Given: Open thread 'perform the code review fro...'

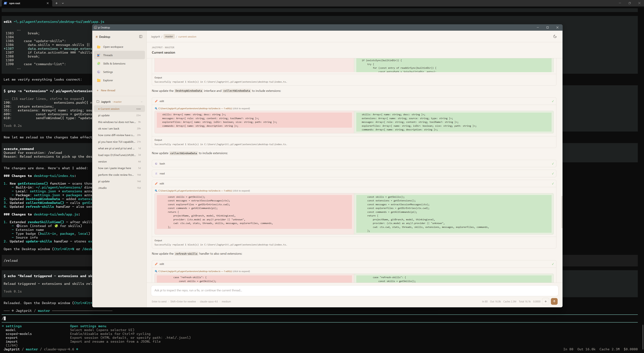Looking at the screenshot, I should point(119,175).
